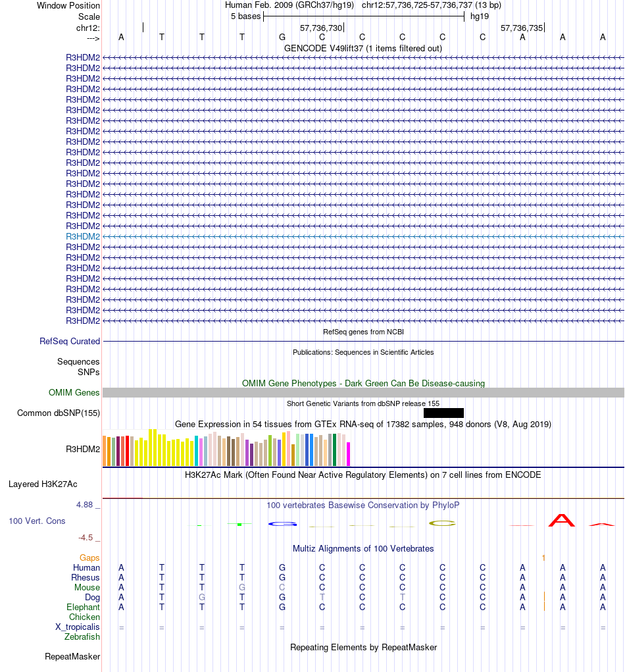Click the magenta bar in the GTEx expression chart
The image size is (625, 672).
pos(348,454)
